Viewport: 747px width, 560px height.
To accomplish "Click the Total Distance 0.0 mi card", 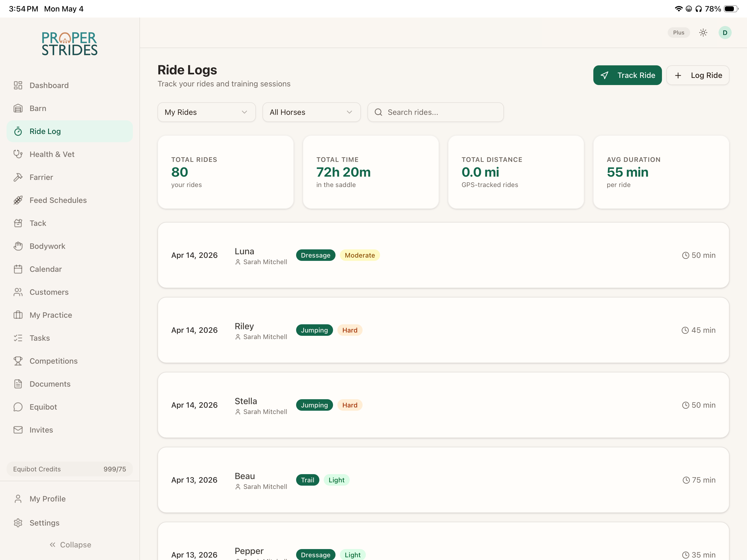I will pyautogui.click(x=516, y=172).
